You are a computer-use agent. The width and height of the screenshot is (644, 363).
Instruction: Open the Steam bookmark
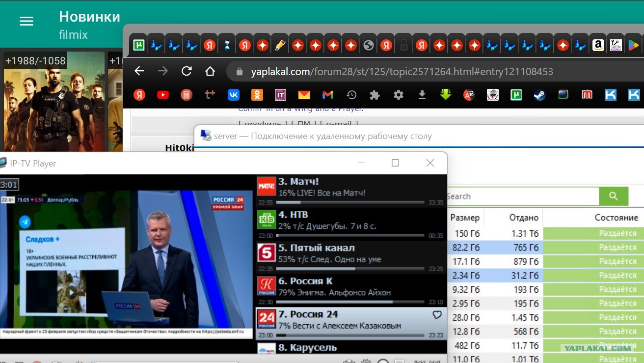[x=540, y=95]
